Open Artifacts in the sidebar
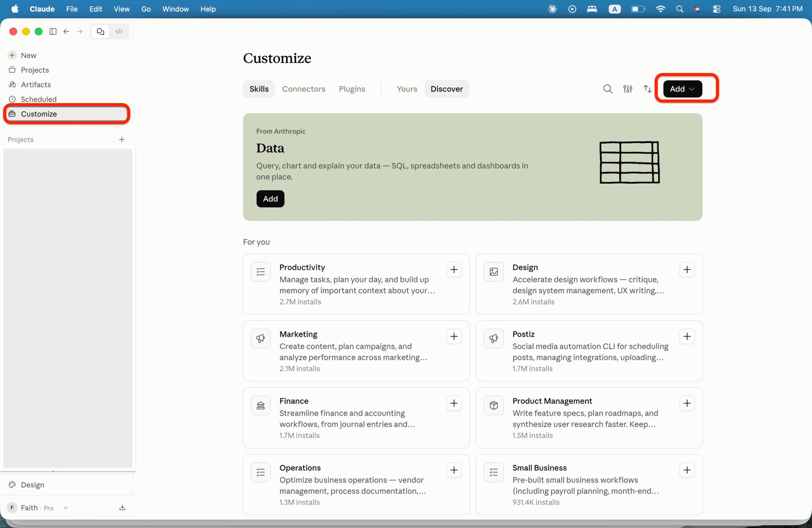The image size is (812, 528). (67, 85)
